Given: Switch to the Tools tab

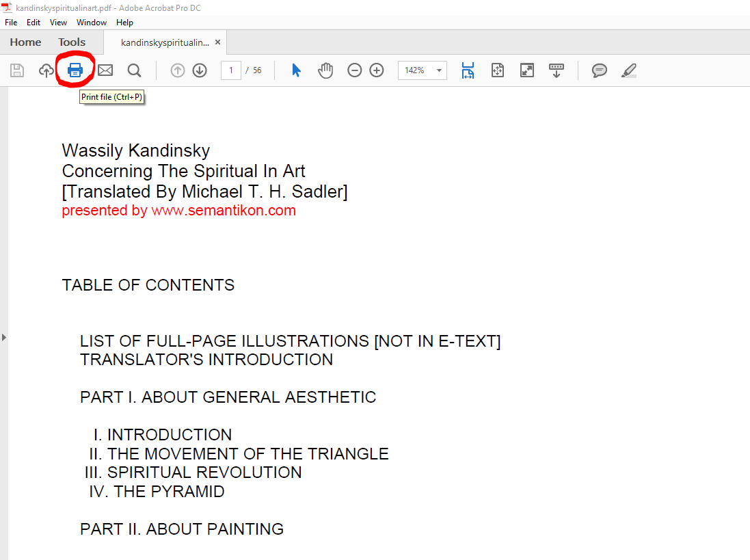Looking at the screenshot, I should (72, 42).
